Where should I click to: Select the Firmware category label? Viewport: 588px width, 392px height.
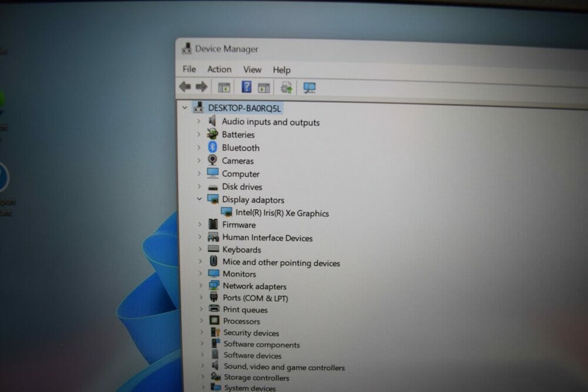pyautogui.click(x=239, y=225)
